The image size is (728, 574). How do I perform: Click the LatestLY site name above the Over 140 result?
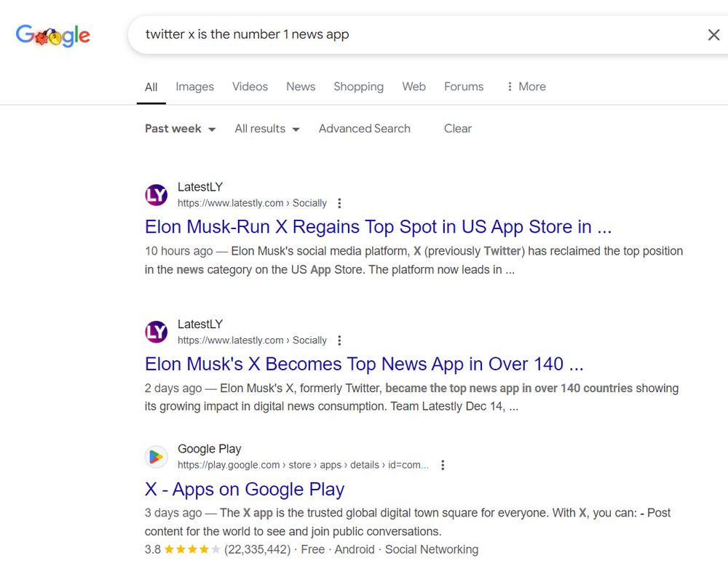[200, 324]
